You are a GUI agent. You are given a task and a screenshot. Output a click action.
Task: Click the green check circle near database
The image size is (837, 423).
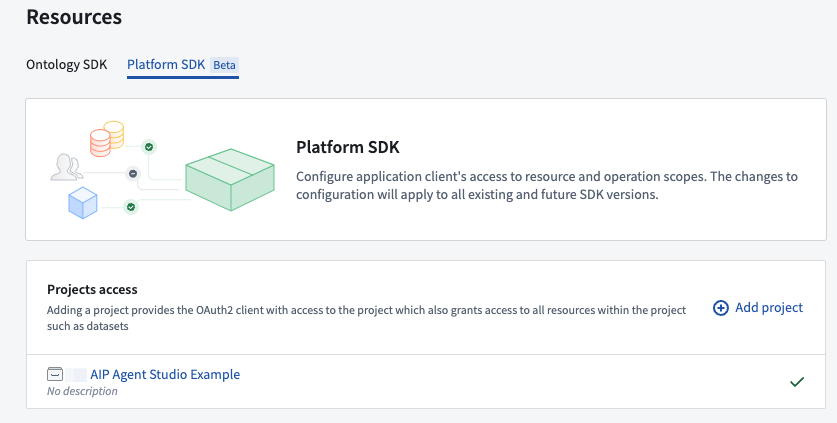(149, 147)
